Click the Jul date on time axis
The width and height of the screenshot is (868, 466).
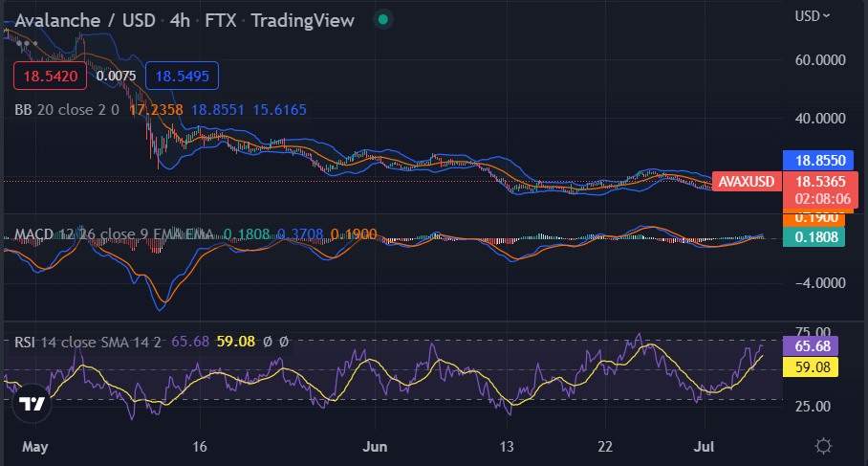705,447
